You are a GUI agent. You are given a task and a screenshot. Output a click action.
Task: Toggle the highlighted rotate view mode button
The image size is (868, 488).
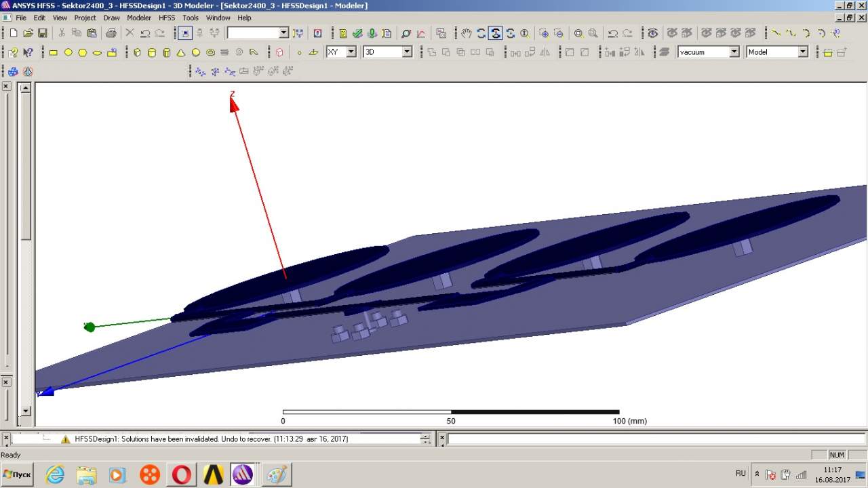pyautogui.click(x=495, y=33)
